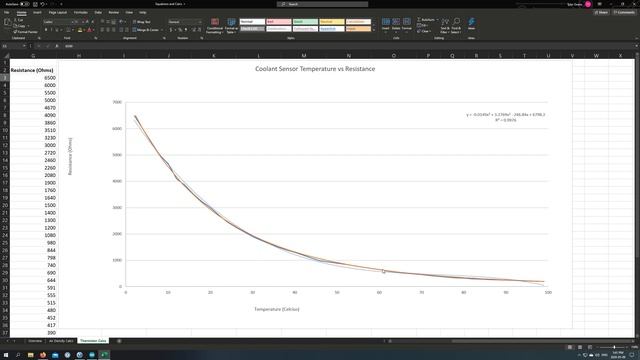Click the Excel taskbar icon
The width and height of the screenshot is (640, 360).
(x=104, y=355)
